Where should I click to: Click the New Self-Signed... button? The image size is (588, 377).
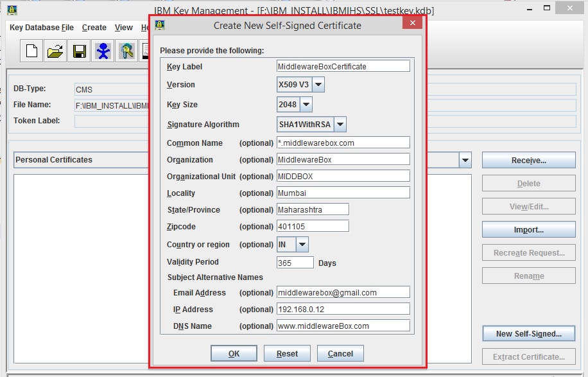click(x=528, y=333)
